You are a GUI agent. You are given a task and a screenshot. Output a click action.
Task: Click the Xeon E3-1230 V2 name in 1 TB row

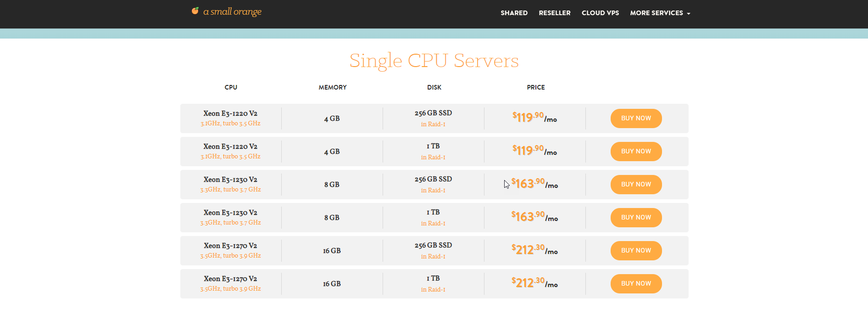point(230,213)
